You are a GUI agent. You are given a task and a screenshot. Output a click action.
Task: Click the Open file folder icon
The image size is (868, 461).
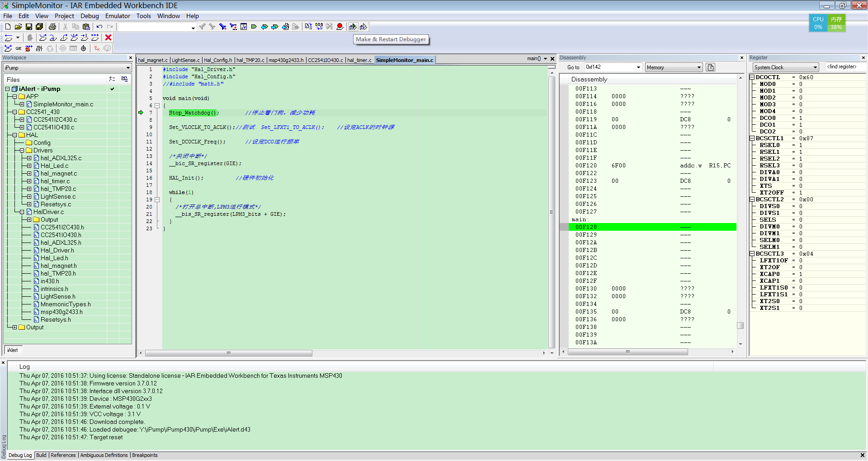point(18,27)
